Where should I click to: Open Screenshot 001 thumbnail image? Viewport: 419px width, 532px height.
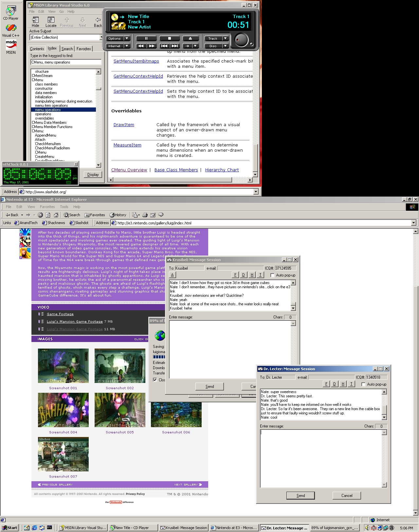pyautogui.click(x=63, y=366)
